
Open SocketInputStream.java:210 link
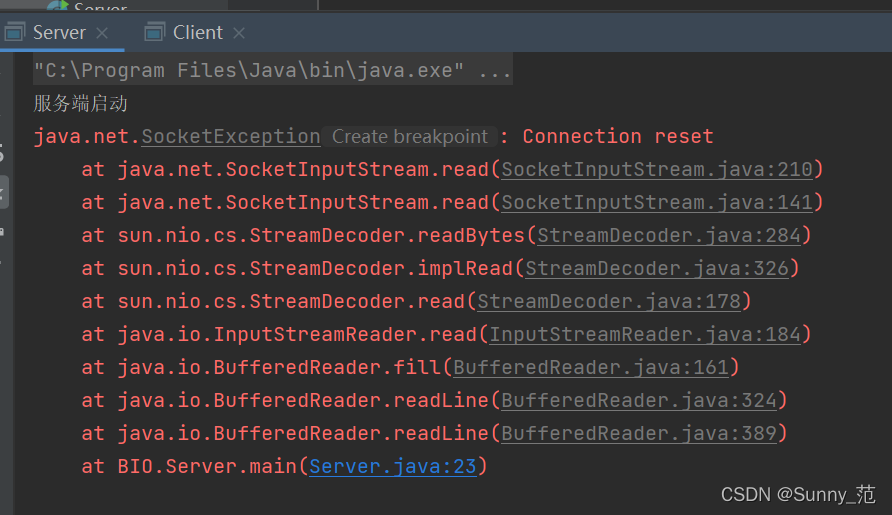tap(656, 170)
